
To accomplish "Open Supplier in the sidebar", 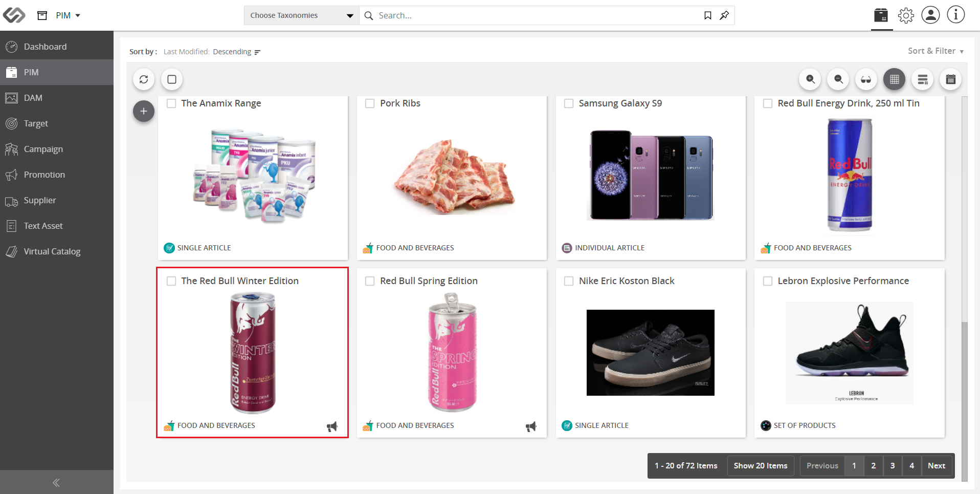I will [x=57, y=200].
